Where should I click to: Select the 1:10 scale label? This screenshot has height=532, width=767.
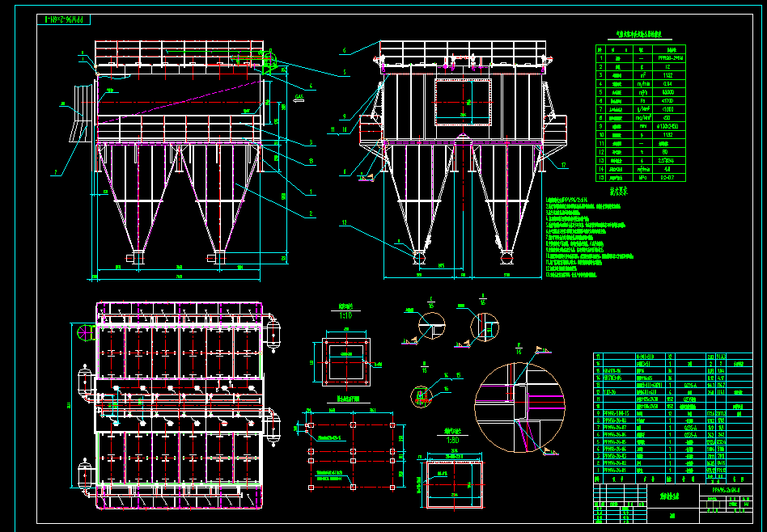[x=345, y=316]
